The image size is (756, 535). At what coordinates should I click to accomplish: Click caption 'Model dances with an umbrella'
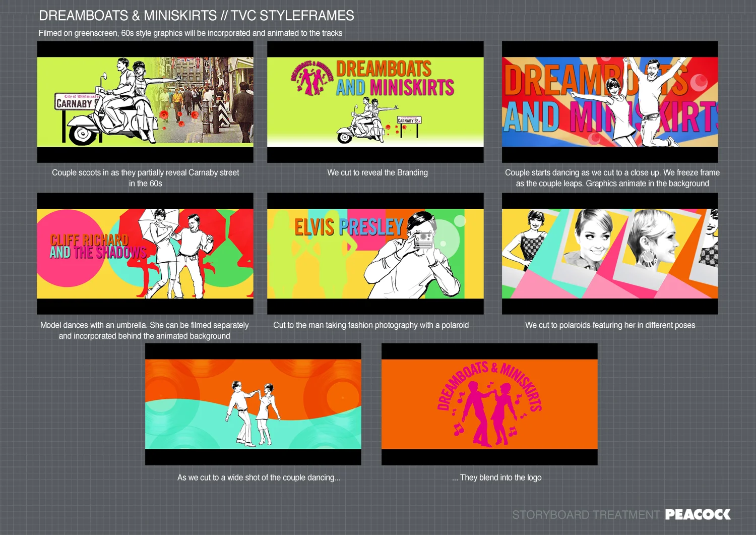click(145, 330)
